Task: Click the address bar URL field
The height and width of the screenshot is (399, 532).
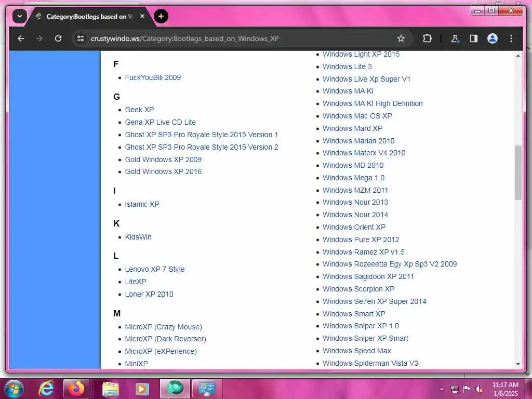Action: [237, 38]
